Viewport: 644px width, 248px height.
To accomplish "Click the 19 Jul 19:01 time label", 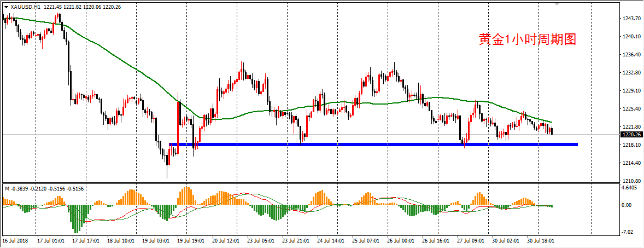I will point(190,240).
